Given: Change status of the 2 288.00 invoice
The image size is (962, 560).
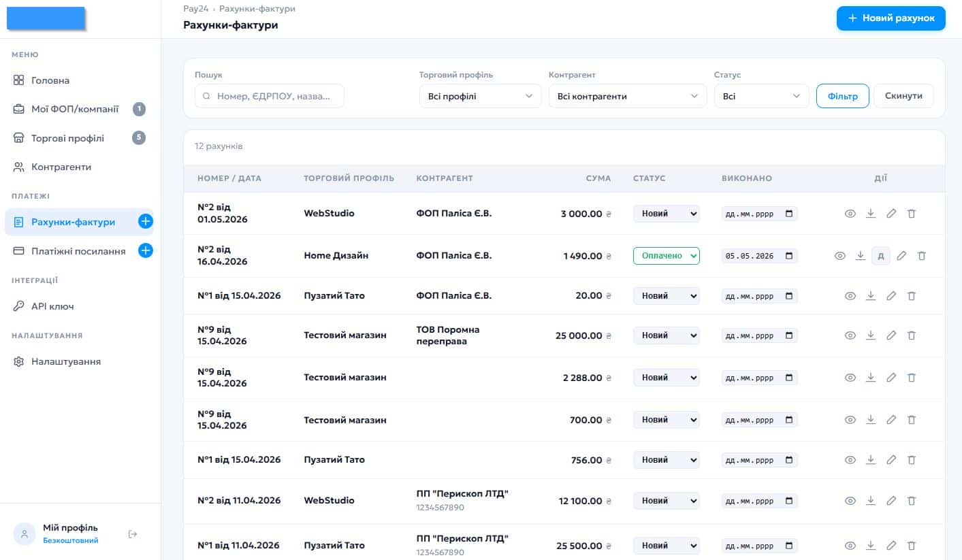Looking at the screenshot, I should pos(667,378).
